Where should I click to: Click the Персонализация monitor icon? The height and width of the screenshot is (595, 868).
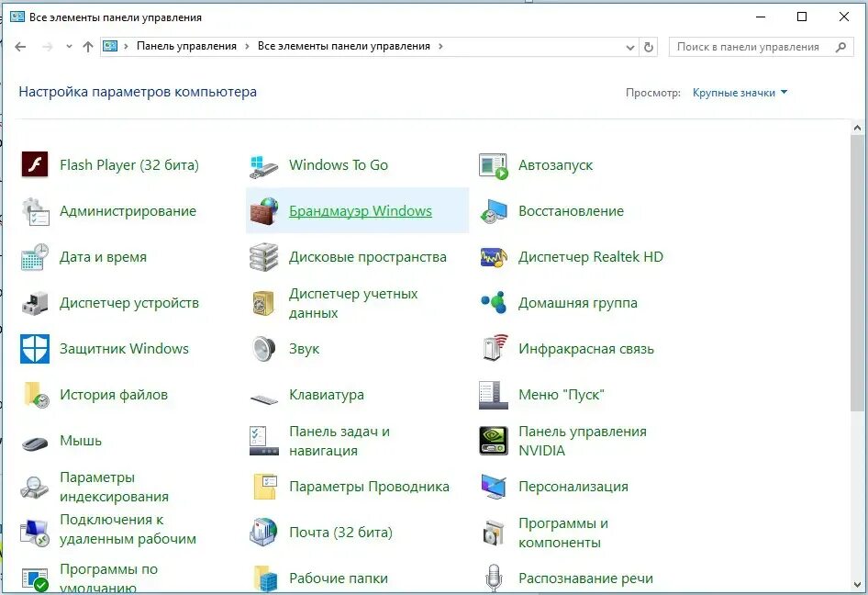click(x=494, y=487)
